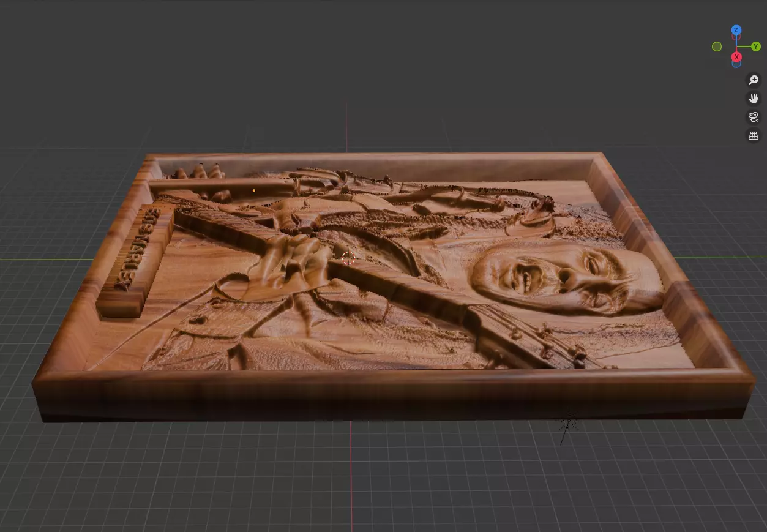Image resolution: width=767 pixels, height=532 pixels.
Task: Click the negative Y axis gizmo circle
Action: click(717, 47)
